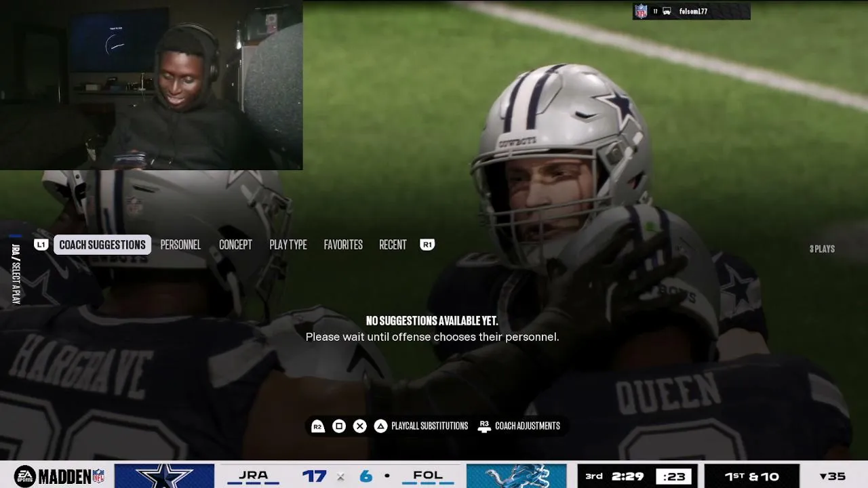Screen dimensions: 868x488
Task: Click the Triangle button prompt icon
Action: 381,426
